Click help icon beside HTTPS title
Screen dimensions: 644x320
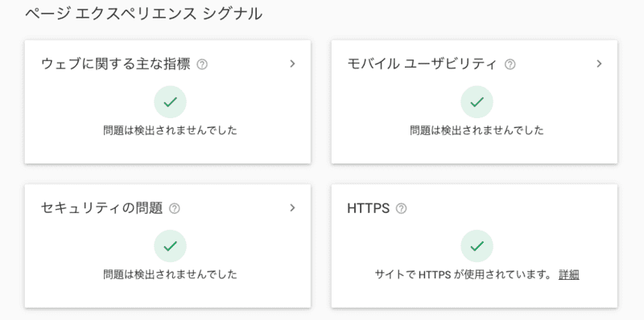pyautogui.click(x=401, y=208)
